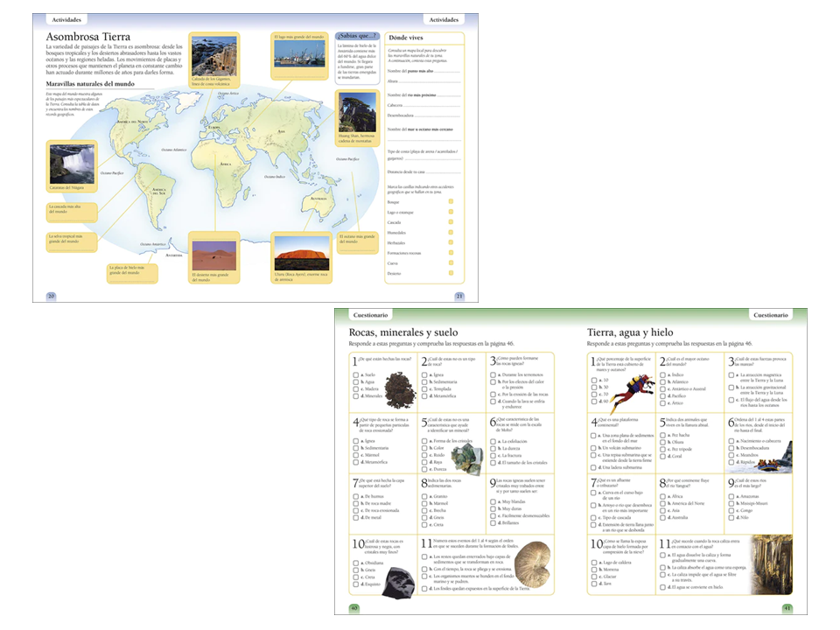Image resolution: width=840 pixels, height=630 pixels.
Task: Click the Océano Atlántico map label
Action: click(173, 150)
